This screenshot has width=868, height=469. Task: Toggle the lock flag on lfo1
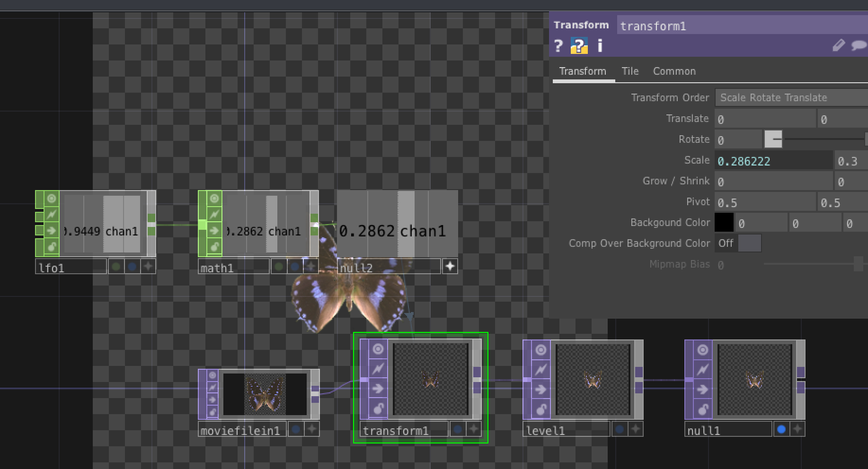click(51, 247)
